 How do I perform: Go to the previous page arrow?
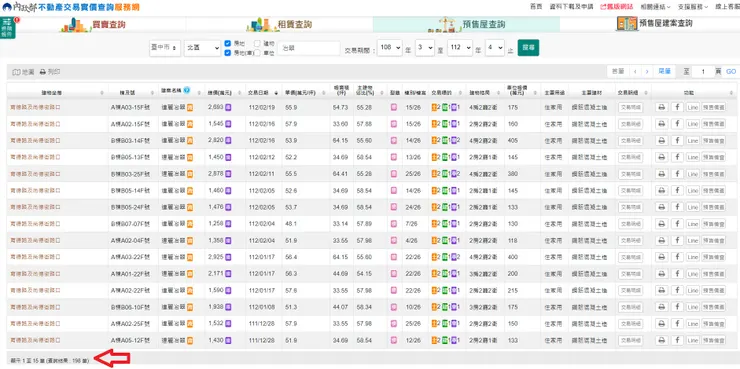coord(635,71)
